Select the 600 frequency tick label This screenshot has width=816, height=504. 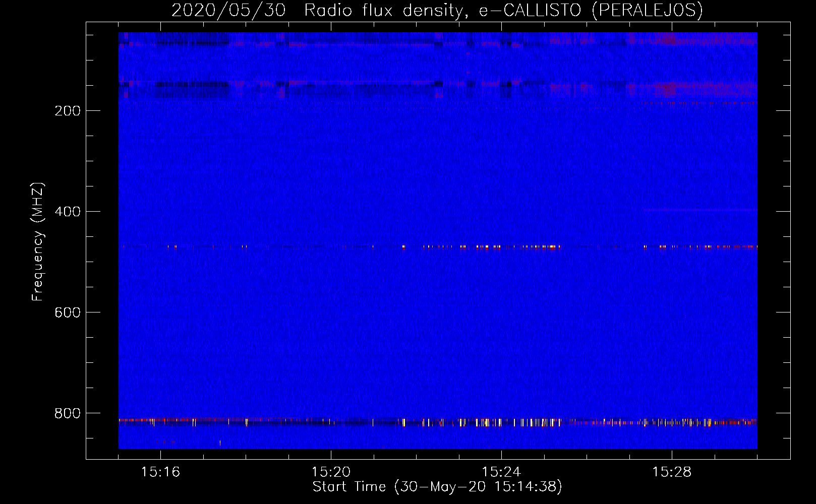click(x=68, y=312)
